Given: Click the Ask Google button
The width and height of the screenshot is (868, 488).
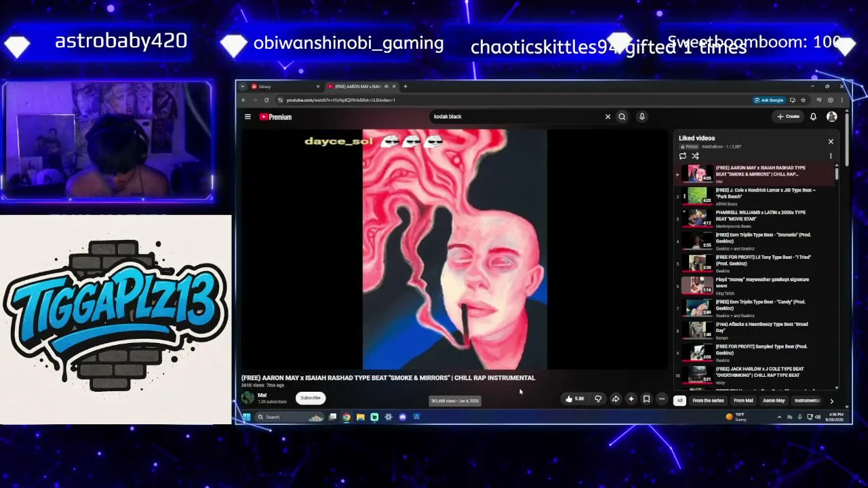Looking at the screenshot, I should (768, 100).
